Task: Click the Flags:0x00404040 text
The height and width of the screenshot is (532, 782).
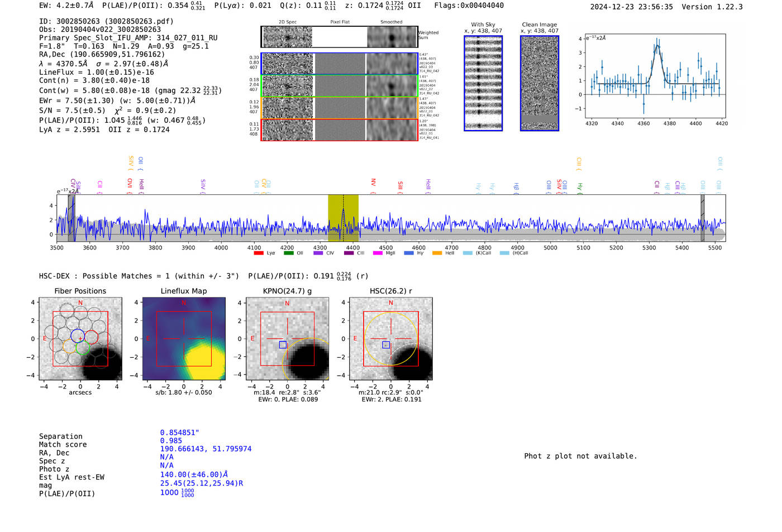Action: tap(469, 6)
